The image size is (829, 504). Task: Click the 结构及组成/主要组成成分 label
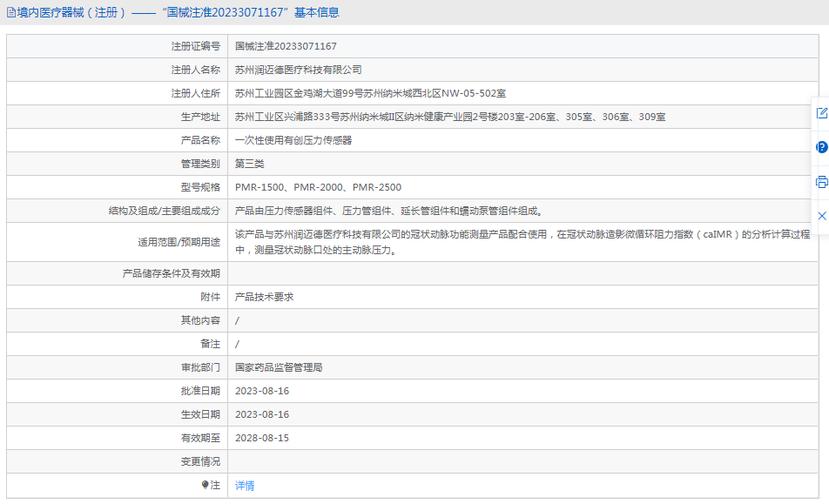[x=165, y=212]
